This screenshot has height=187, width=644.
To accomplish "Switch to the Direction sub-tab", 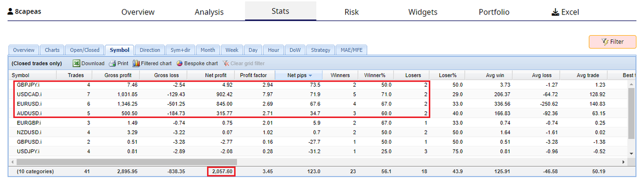I will [150, 50].
